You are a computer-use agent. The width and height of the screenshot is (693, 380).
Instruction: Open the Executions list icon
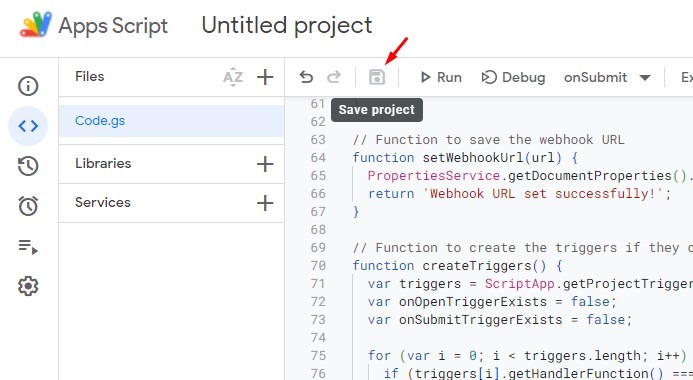point(28,247)
